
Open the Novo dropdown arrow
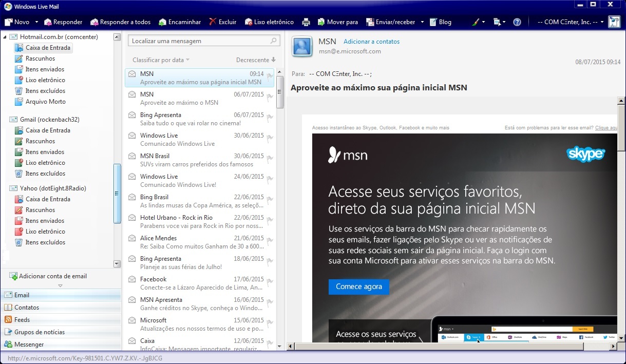(36, 22)
